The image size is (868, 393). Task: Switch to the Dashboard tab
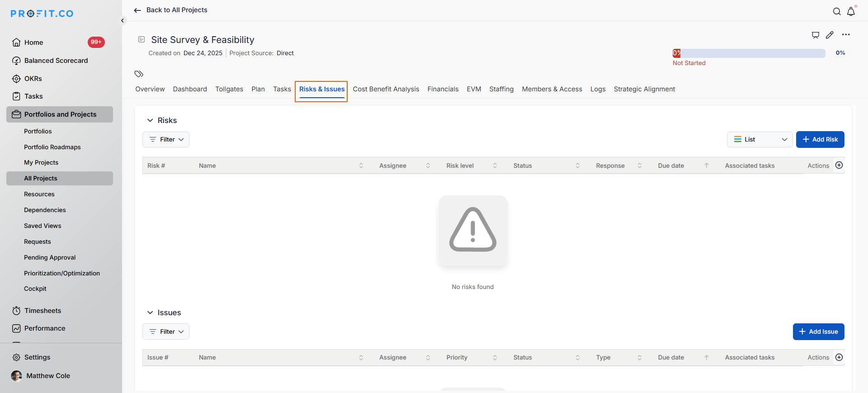point(190,89)
